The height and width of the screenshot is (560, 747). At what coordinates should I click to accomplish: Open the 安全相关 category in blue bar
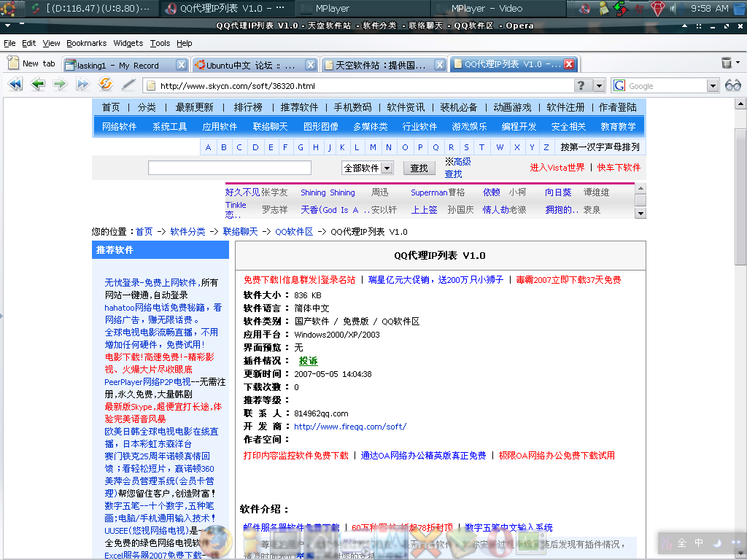tap(568, 127)
